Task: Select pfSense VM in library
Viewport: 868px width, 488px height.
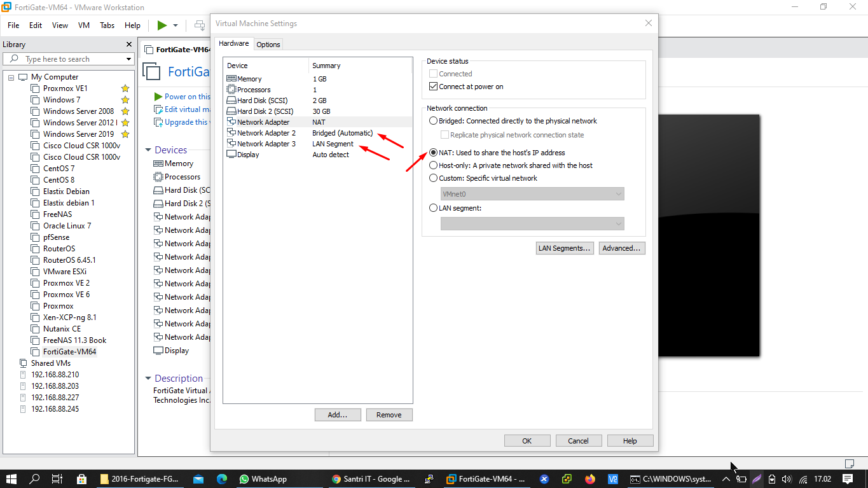Action: click(56, 237)
